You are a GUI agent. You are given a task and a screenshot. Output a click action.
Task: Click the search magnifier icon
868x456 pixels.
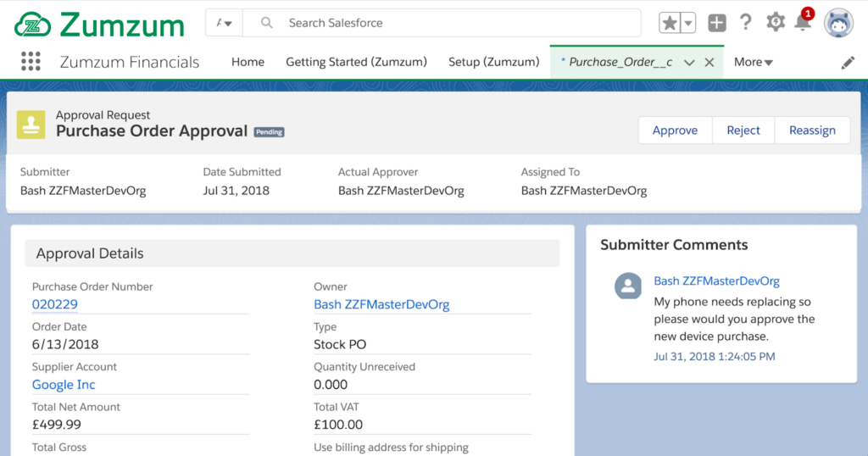[x=267, y=23]
